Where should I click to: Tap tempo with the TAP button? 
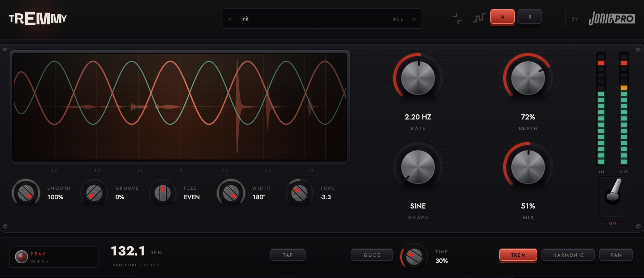(x=287, y=255)
